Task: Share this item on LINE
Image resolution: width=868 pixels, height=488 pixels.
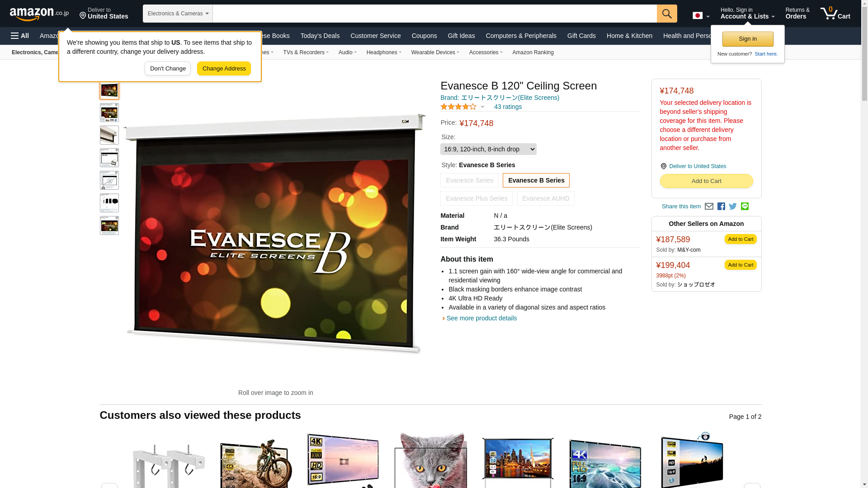Action: point(745,206)
